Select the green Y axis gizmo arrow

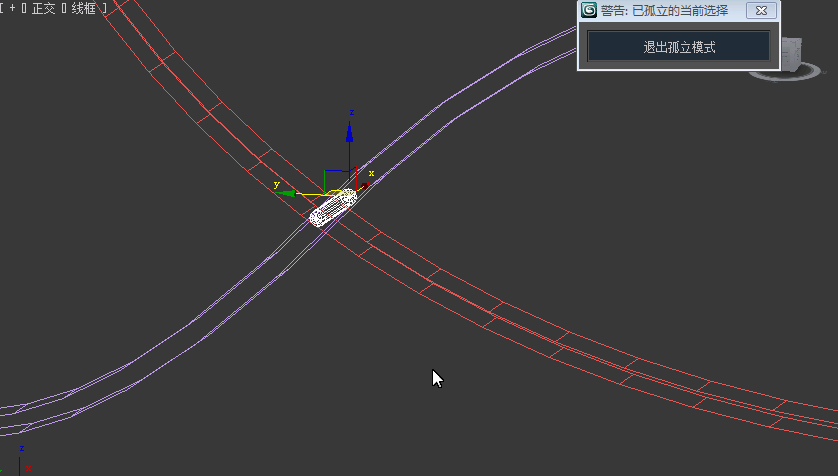pos(288,193)
